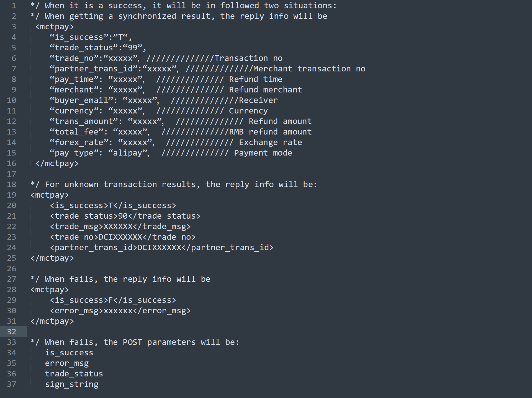The height and width of the screenshot is (398, 532).
Task: Click the RMB refund amount comment
Action: tap(270, 132)
